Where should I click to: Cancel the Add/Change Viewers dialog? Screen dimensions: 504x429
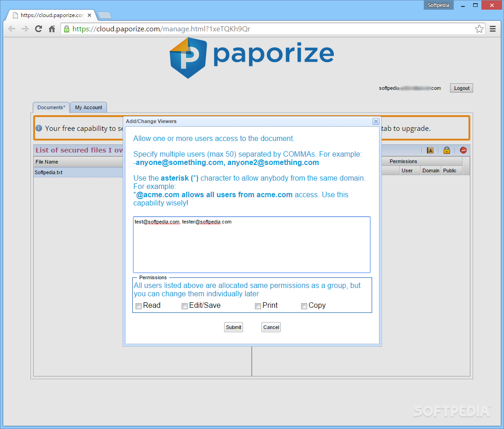pyautogui.click(x=271, y=327)
